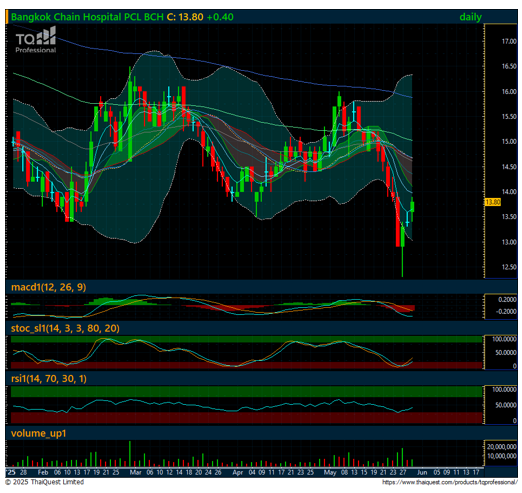Click the Jun label on date axis
This screenshot has width=522, height=493.
coord(422,472)
